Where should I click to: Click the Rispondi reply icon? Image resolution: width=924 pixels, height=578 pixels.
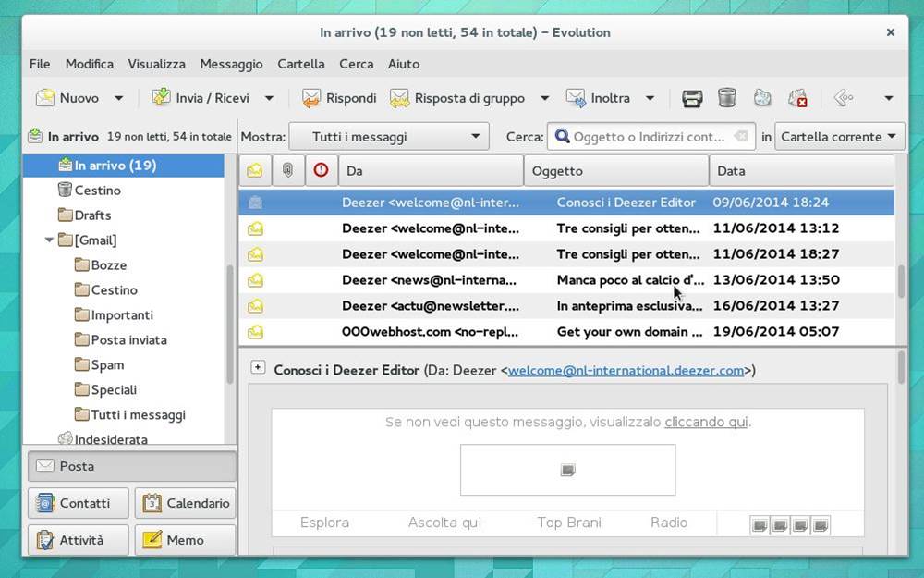click(311, 98)
